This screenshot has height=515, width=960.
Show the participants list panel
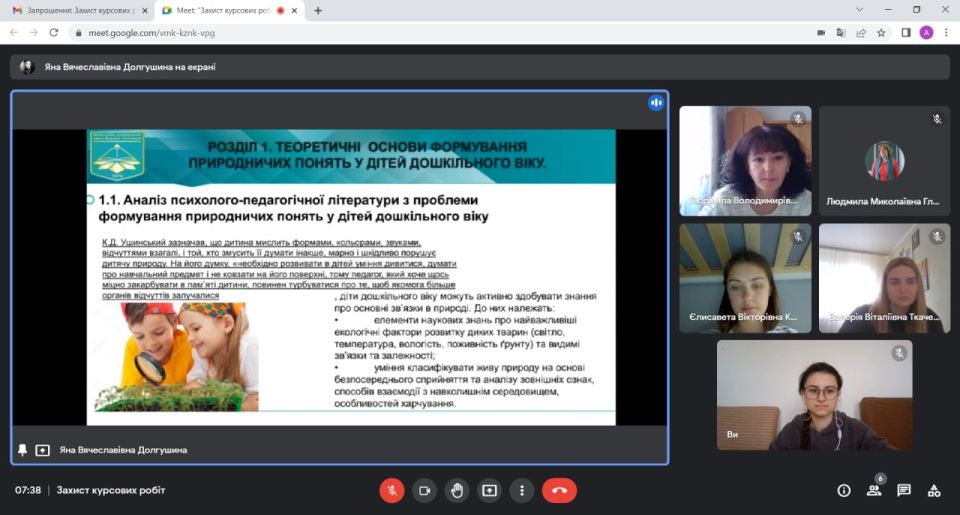[x=874, y=490]
